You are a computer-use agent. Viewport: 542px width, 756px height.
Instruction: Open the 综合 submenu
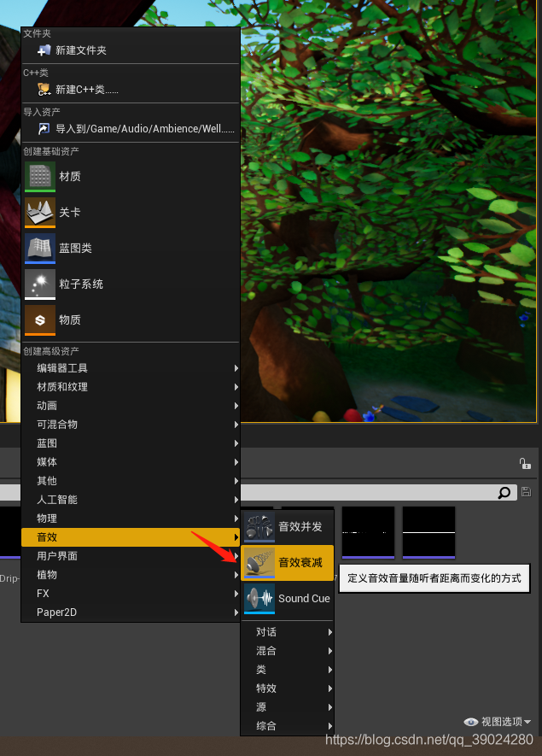tap(287, 726)
